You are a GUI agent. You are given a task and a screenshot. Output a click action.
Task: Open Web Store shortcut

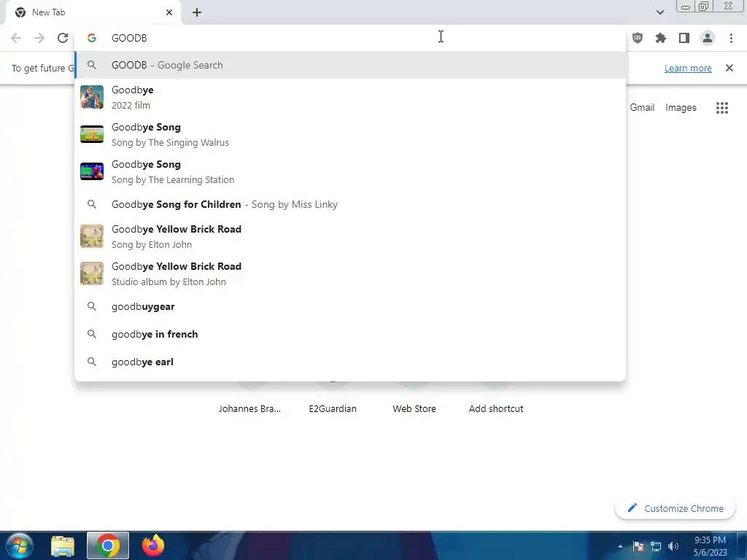click(x=414, y=408)
